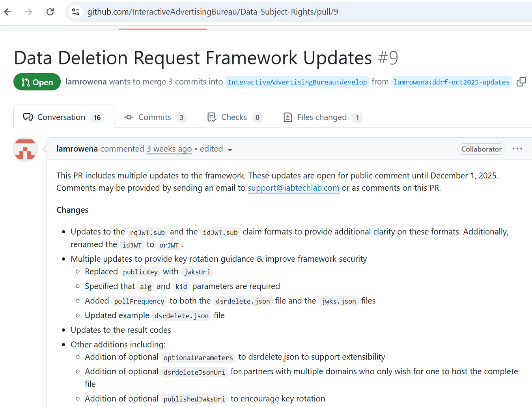This screenshot has height=407, width=532.
Task: Click the Collaborator badge label
Action: [481, 149]
